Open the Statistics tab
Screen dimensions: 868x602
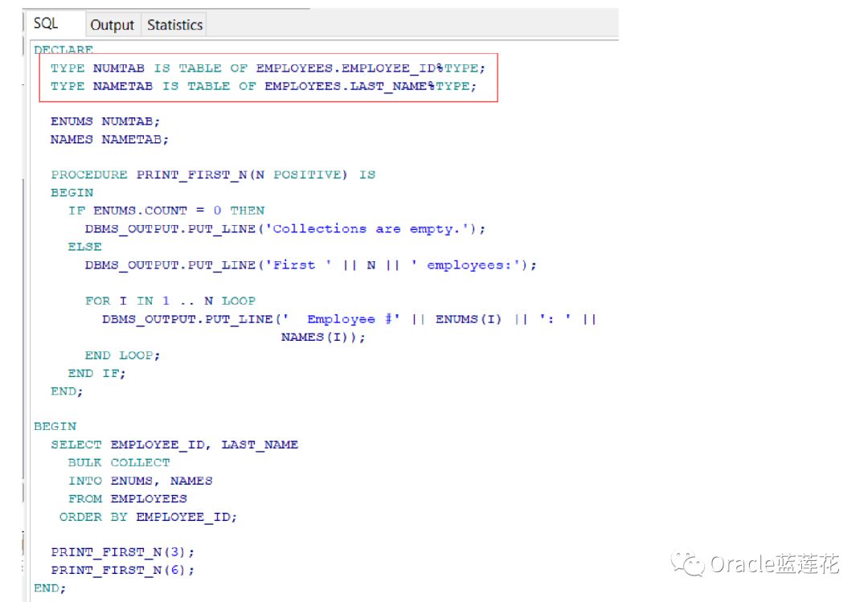(174, 25)
